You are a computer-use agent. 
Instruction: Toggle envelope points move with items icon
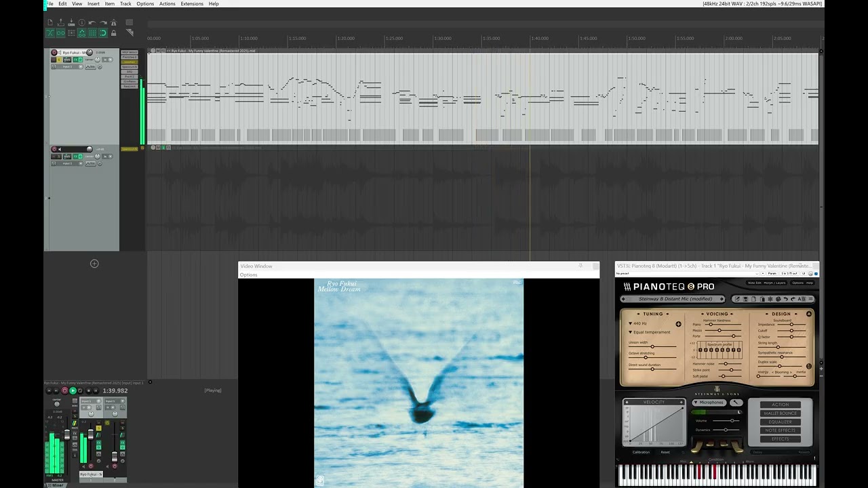point(81,33)
